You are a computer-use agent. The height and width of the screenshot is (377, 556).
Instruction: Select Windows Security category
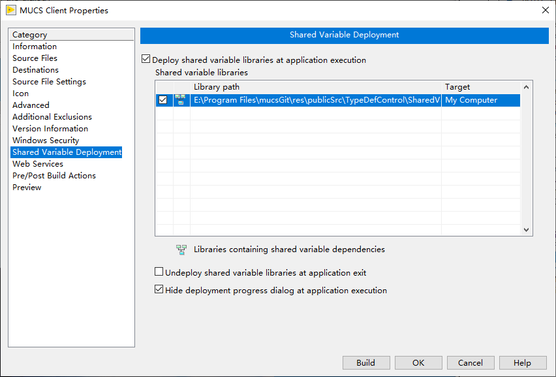[46, 140]
